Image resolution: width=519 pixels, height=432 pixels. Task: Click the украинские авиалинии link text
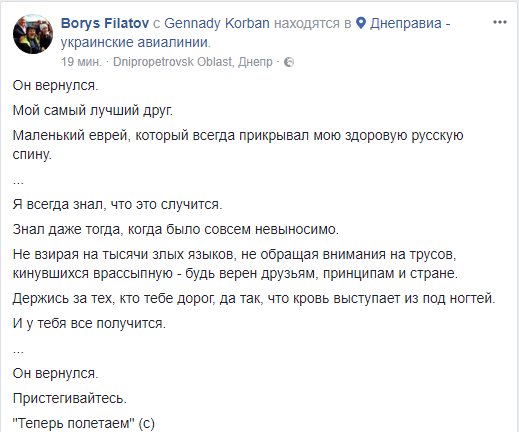[136, 42]
